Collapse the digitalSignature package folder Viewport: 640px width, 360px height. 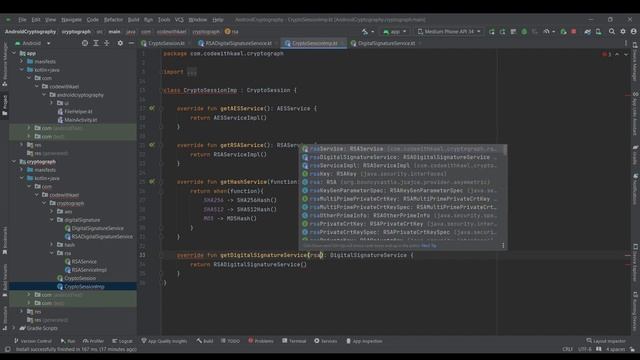[x=52, y=220]
